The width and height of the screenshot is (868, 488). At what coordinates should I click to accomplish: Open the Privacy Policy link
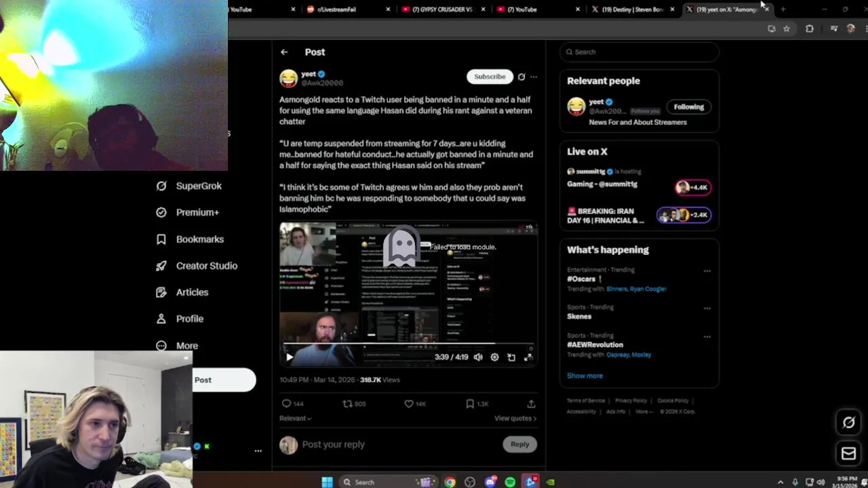pyautogui.click(x=631, y=401)
